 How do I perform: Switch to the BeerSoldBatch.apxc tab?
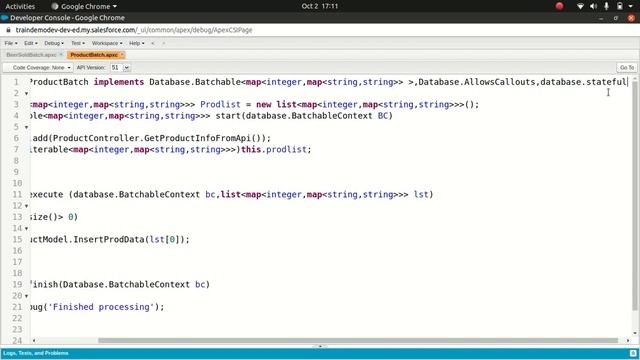tap(31, 55)
